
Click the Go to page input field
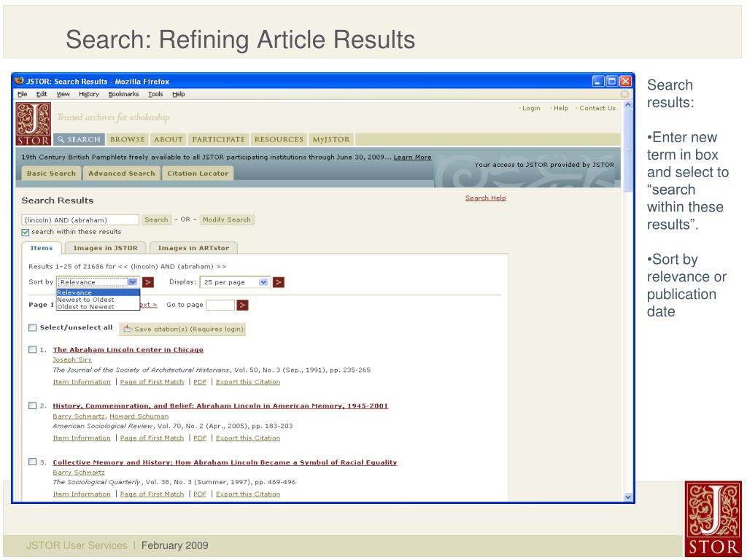tap(220, 306)
